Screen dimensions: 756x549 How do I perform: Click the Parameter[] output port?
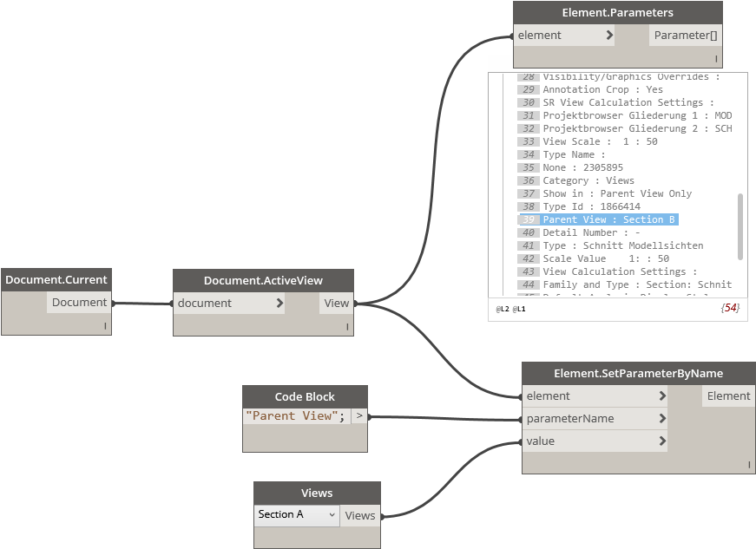tap(686, 36)
